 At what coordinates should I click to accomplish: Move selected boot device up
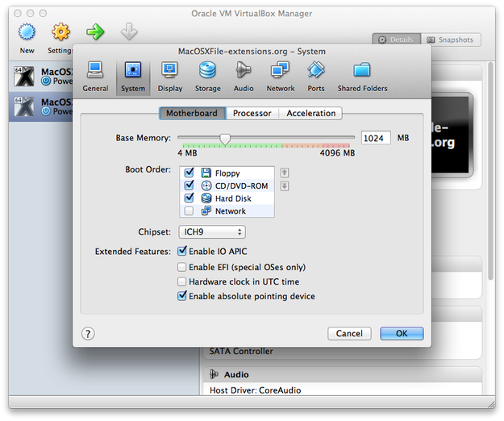pyautogui.click(x=285, y=173)
